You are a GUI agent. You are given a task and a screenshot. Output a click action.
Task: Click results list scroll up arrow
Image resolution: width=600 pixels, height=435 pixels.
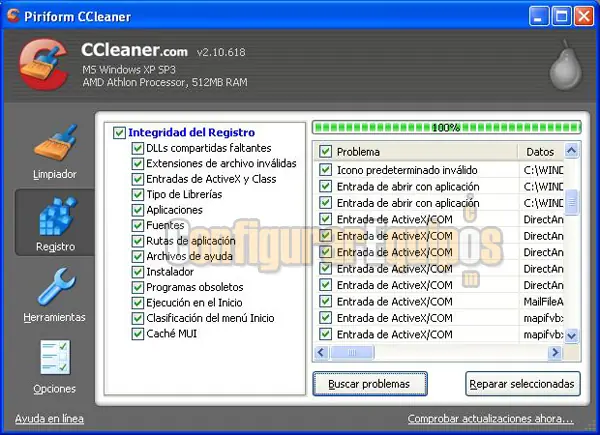(x=571, y=150)
